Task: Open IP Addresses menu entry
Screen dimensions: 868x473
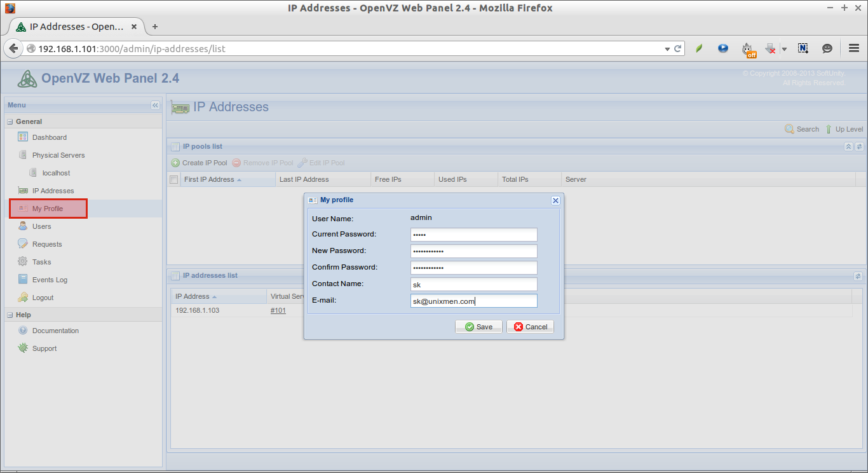Action: pos(53,191)
